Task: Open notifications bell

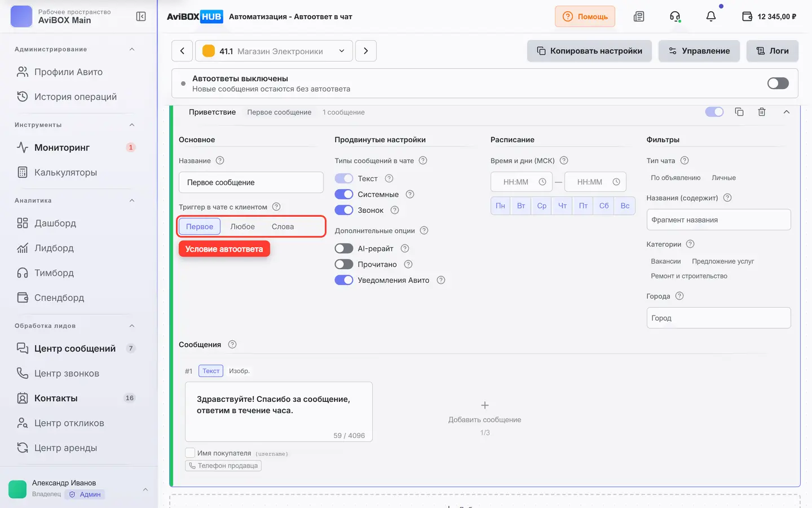Action: [711, 16]
